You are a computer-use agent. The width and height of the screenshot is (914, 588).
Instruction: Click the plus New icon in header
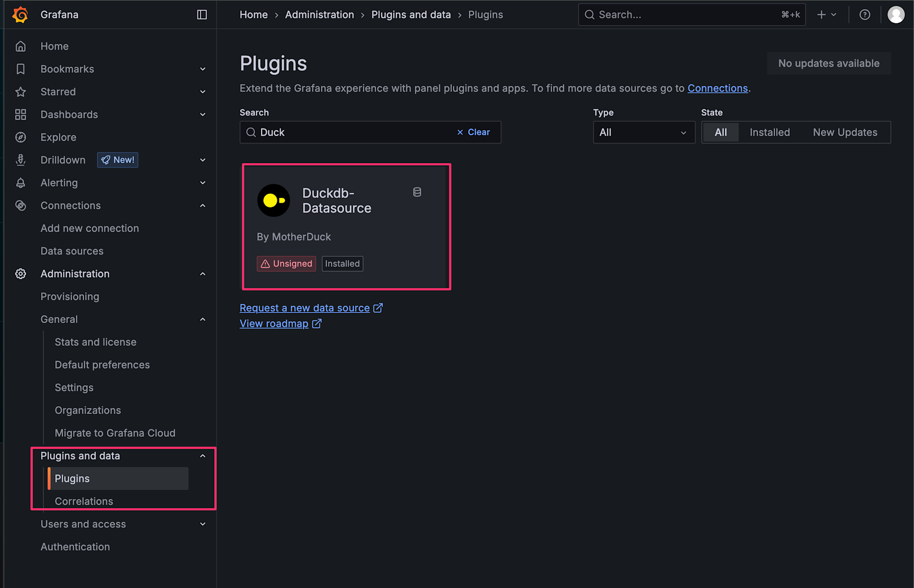[821, 15]
